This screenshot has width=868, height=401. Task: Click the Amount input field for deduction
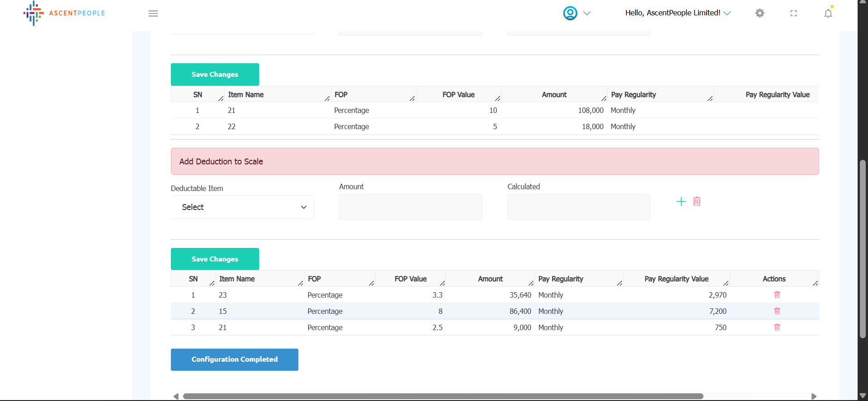coord(410,207)
